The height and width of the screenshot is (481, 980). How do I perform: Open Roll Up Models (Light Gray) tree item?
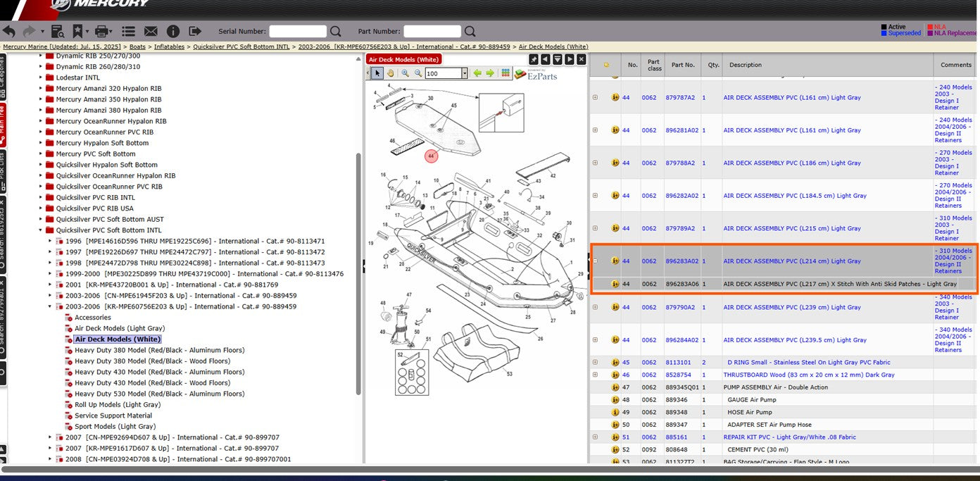click(118, 405)
